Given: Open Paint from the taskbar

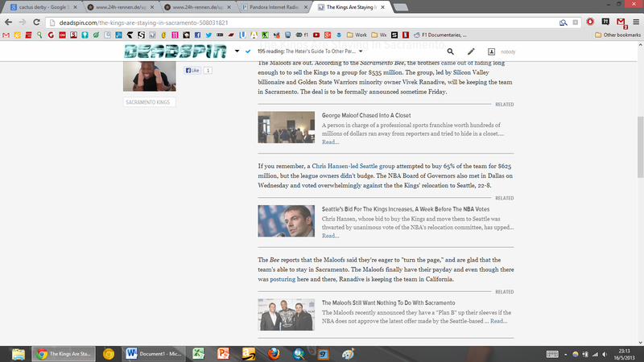Looking at the screenshot, I should 349,354.
